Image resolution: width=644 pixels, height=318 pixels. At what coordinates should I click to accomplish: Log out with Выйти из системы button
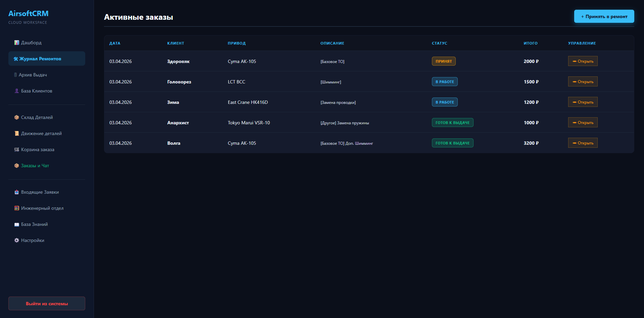[47, 304]
